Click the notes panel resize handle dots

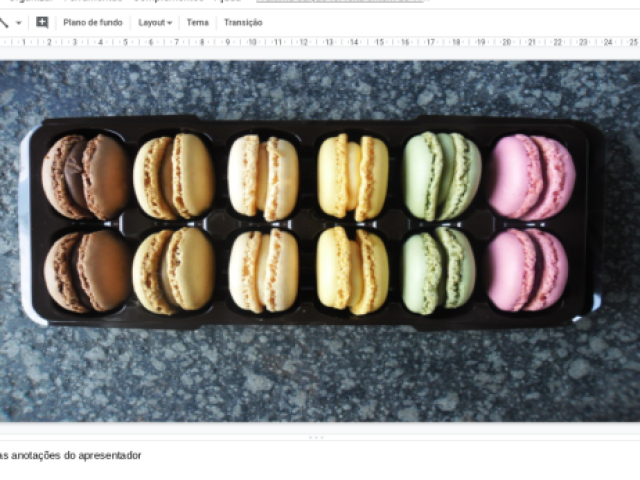(x=316, y=438)
